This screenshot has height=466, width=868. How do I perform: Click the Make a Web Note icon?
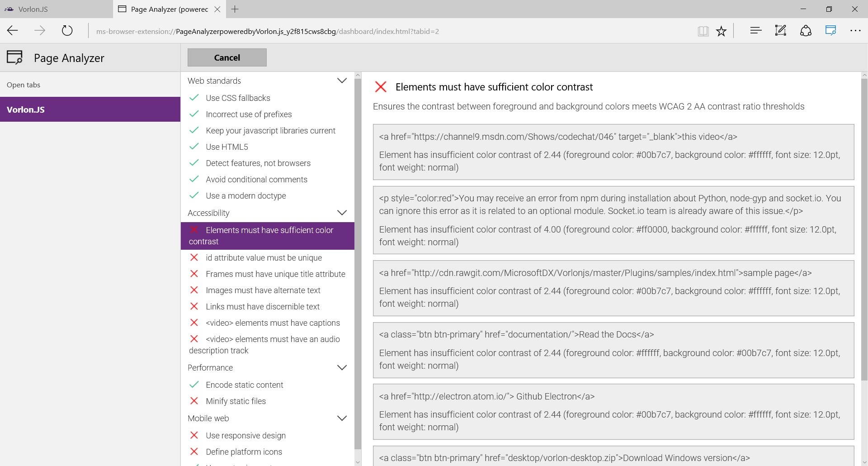click(780, 31)
